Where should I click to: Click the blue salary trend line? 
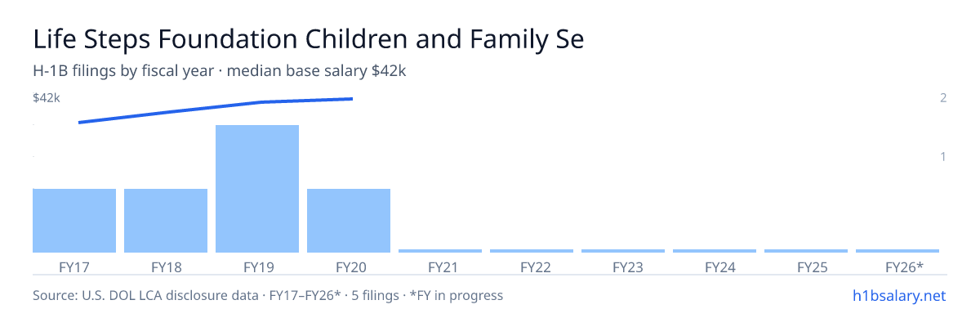[216, 110]
